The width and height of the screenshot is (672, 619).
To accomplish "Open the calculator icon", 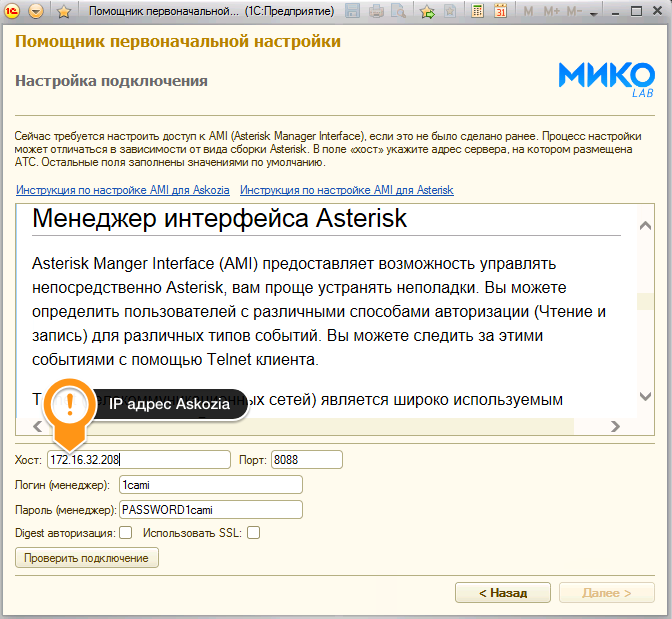I will [x=477, y=11].
